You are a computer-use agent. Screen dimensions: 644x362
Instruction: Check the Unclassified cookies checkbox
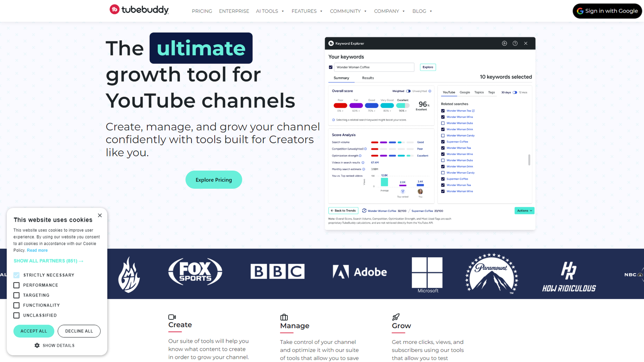point(17,315)
